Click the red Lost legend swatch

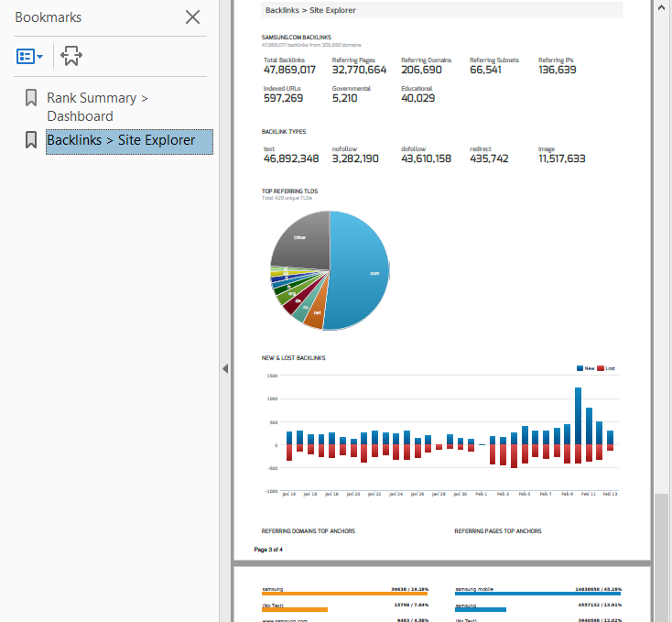point(601,368)
